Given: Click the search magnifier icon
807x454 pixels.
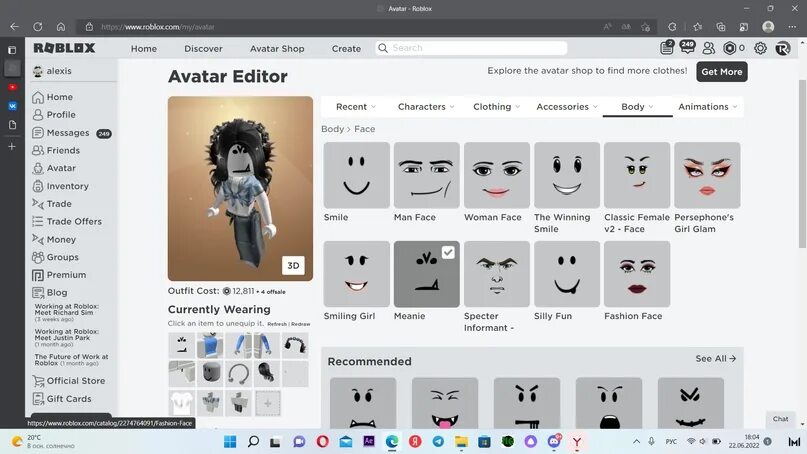Looking at the screenshot, I should 382,48.
